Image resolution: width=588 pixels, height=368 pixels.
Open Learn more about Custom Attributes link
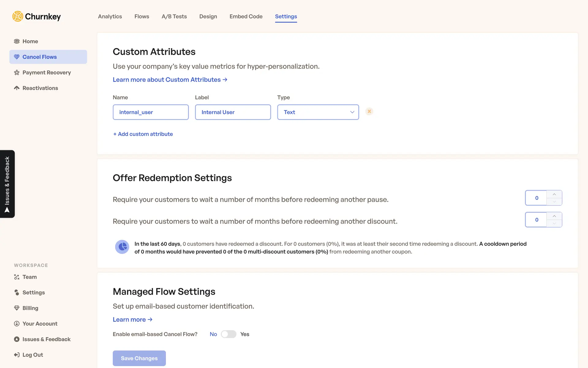(170, 80)
